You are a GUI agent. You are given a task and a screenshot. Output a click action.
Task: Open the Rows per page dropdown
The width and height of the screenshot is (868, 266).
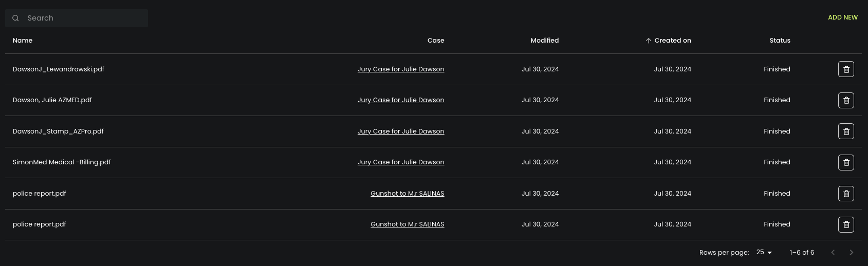tap(764, 252)
